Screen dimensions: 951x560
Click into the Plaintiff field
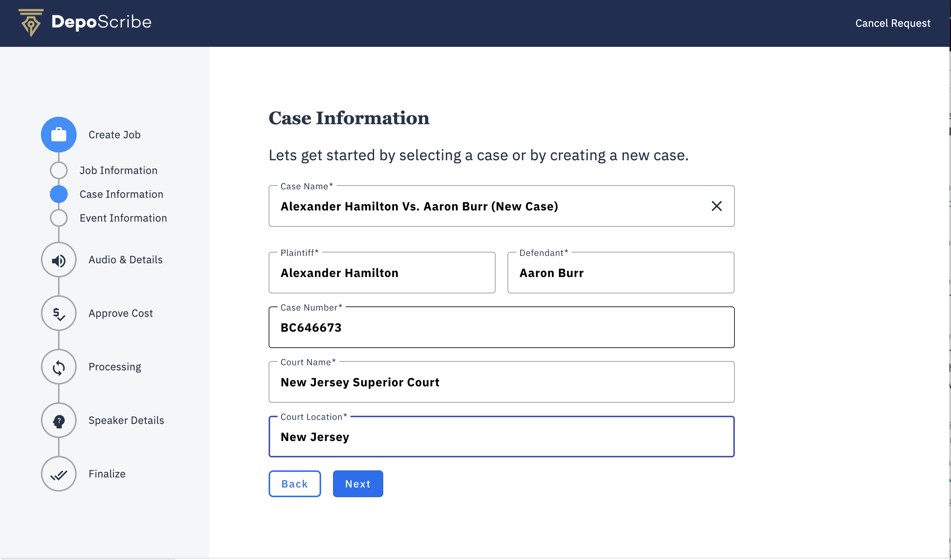point(382,273)
